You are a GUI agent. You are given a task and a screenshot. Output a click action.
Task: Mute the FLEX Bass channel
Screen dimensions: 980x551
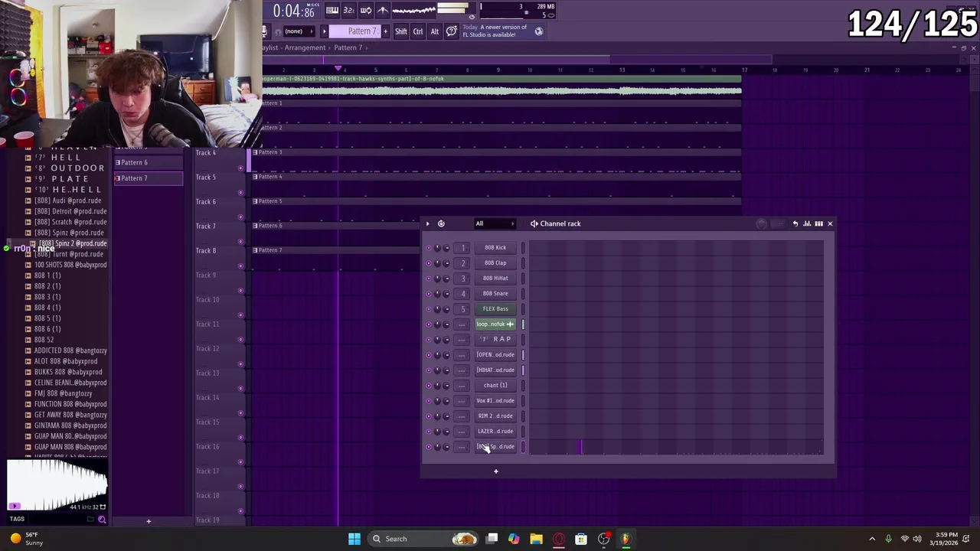[428, 309]
